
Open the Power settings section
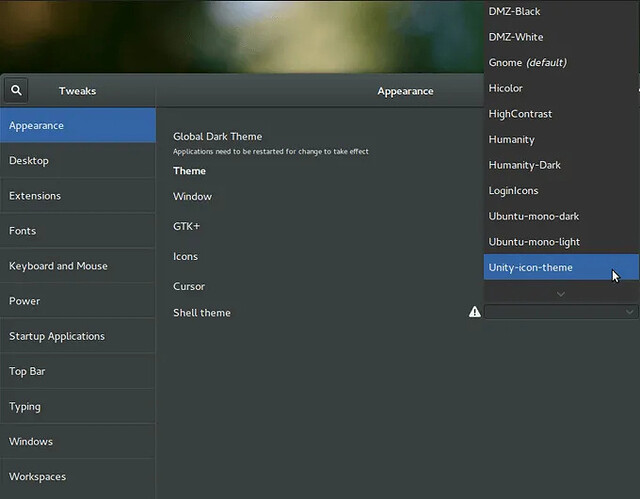pyautogui.click(x=78, y=301)
